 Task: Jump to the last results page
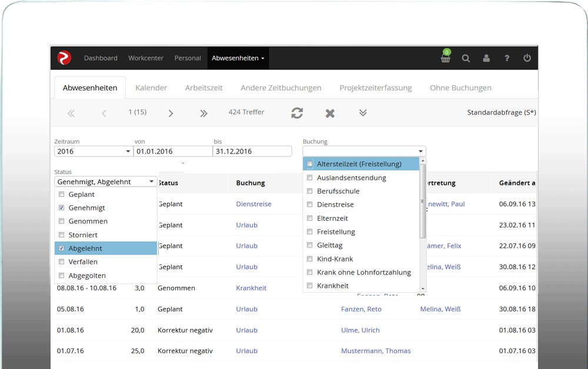click(203, 113)
